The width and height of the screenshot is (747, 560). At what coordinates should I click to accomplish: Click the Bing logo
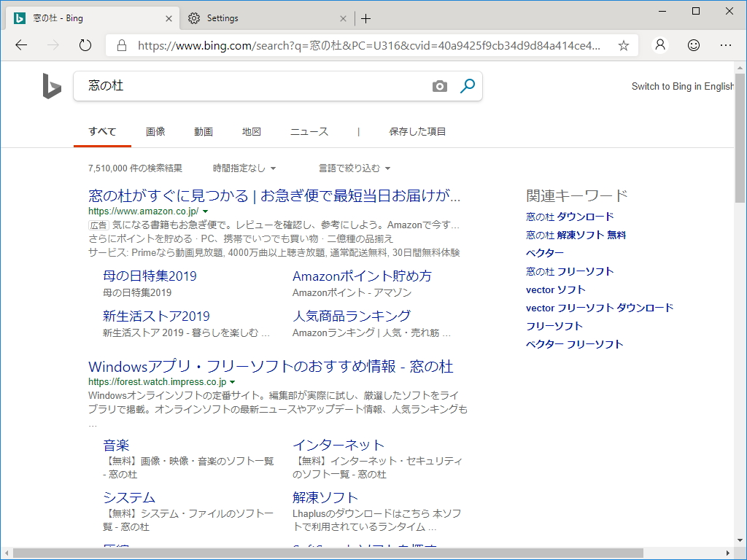click(x=51, y=85)
